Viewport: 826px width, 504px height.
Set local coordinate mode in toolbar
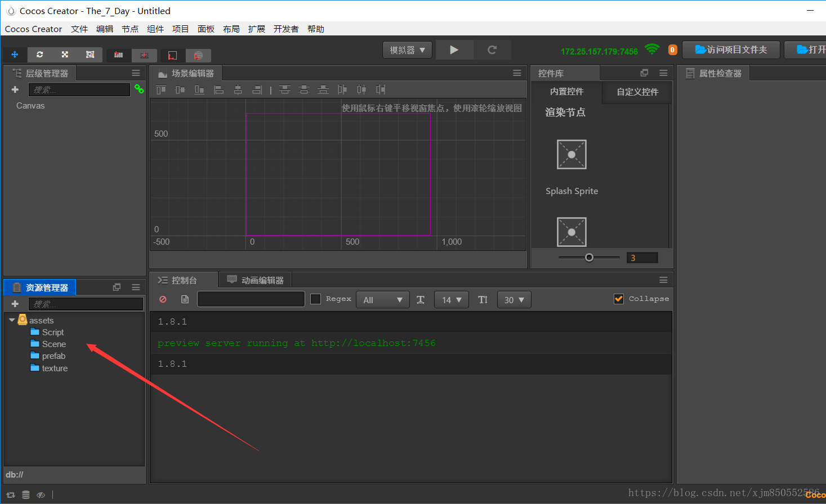(x=173, y=55)
